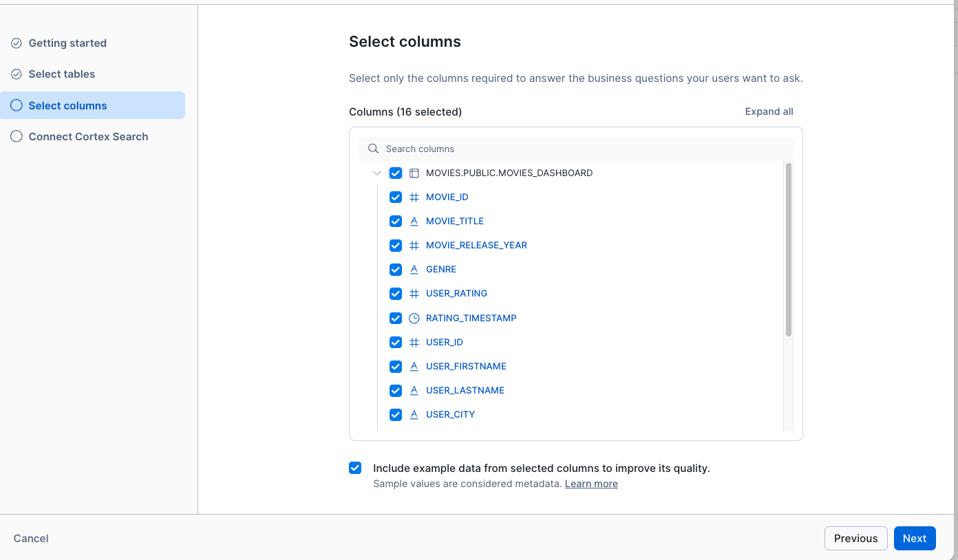The image size is (958, 560).
Task: Collapse the MOVIES_DASHBOARD table tree
Action: [x=377, y=173]
